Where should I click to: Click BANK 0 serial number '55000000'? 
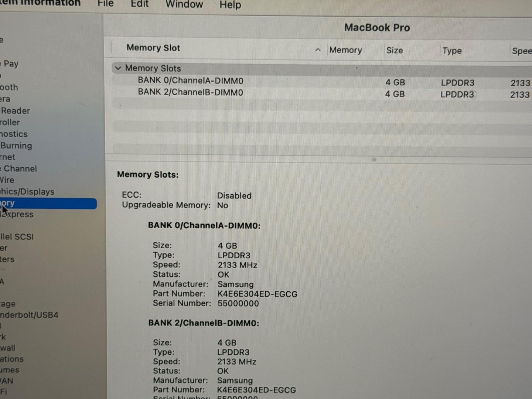[x=238, y=303]
